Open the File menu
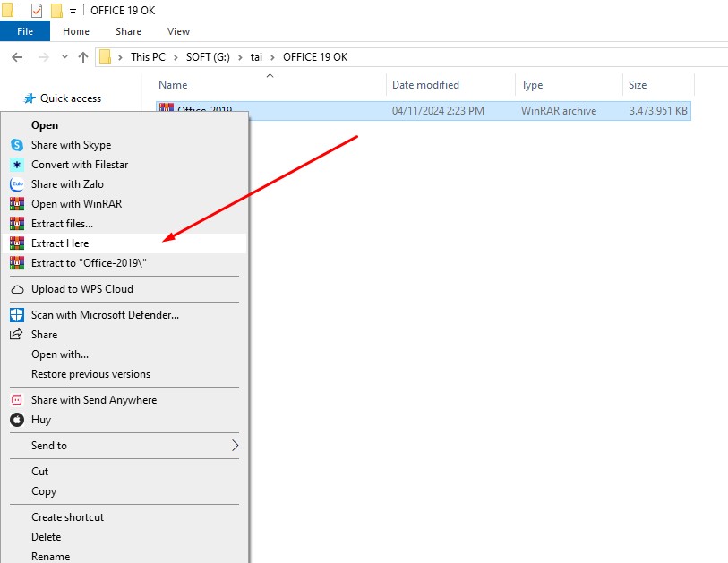The height and width of the screenshot is (563, 728). click(25, 30)
